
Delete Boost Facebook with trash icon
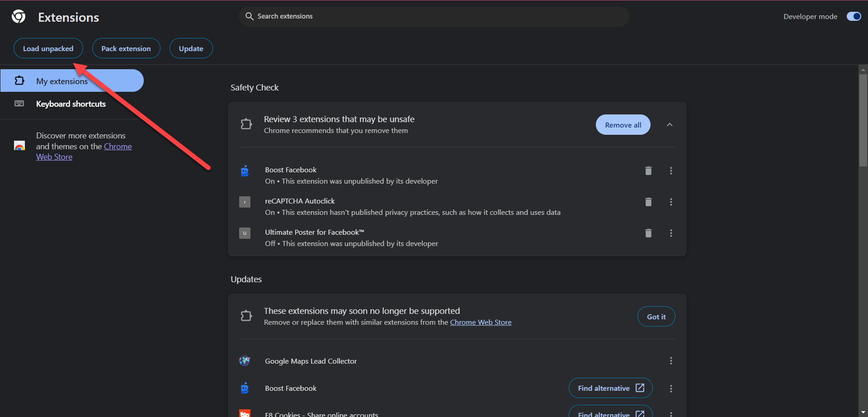click(x=648, y=171)
